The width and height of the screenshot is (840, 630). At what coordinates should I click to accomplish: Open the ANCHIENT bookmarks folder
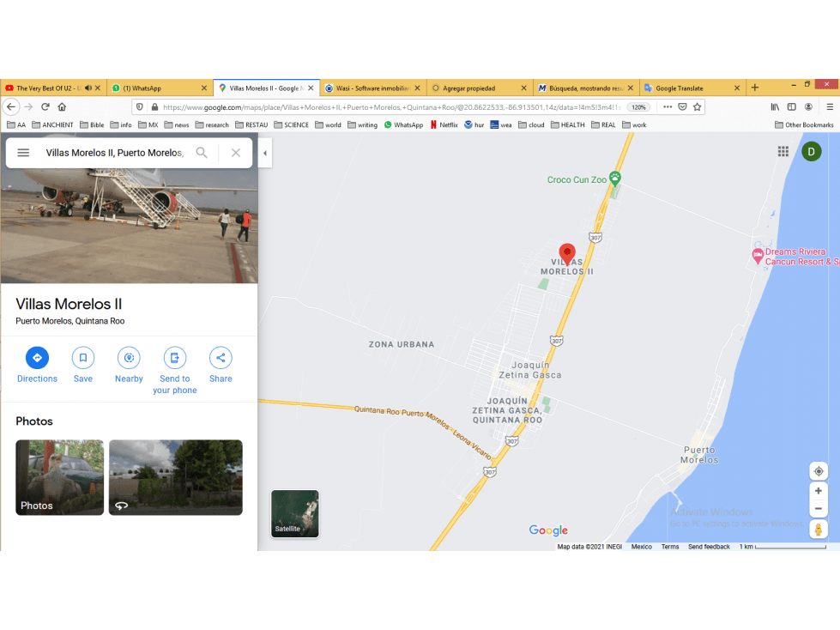pos(52,124)
